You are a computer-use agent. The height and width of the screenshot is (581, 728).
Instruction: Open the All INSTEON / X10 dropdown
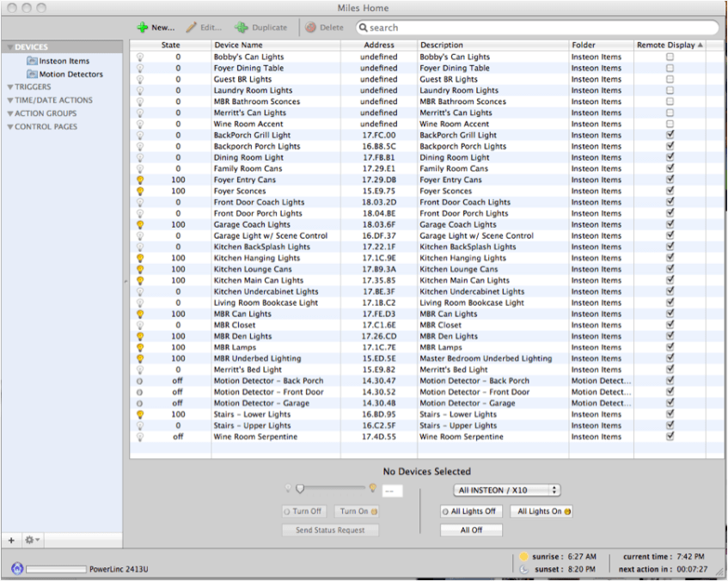point(506,490)
